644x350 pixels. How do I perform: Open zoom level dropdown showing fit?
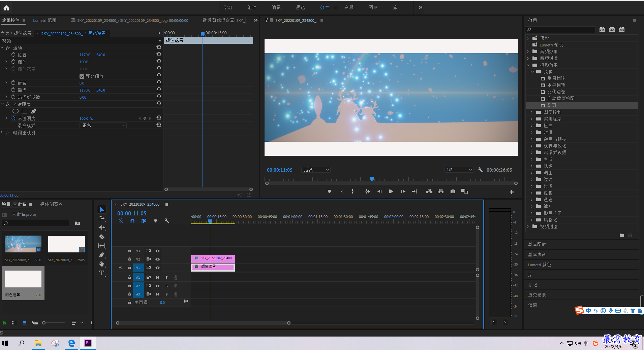[x=316, y=170]
